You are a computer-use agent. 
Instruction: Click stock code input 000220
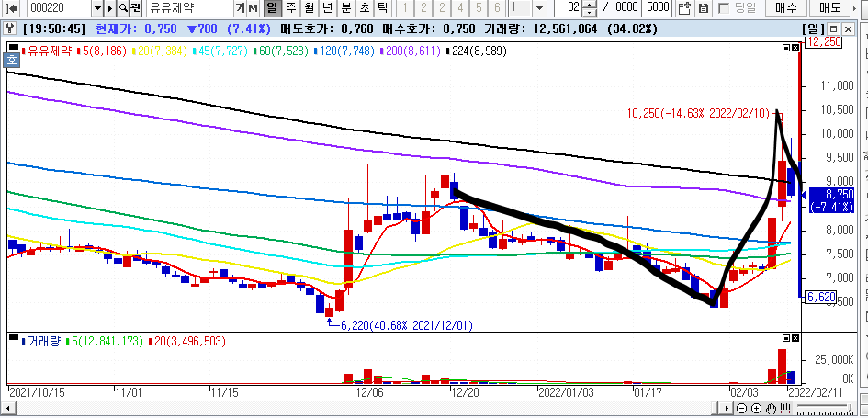click(59, 7)
